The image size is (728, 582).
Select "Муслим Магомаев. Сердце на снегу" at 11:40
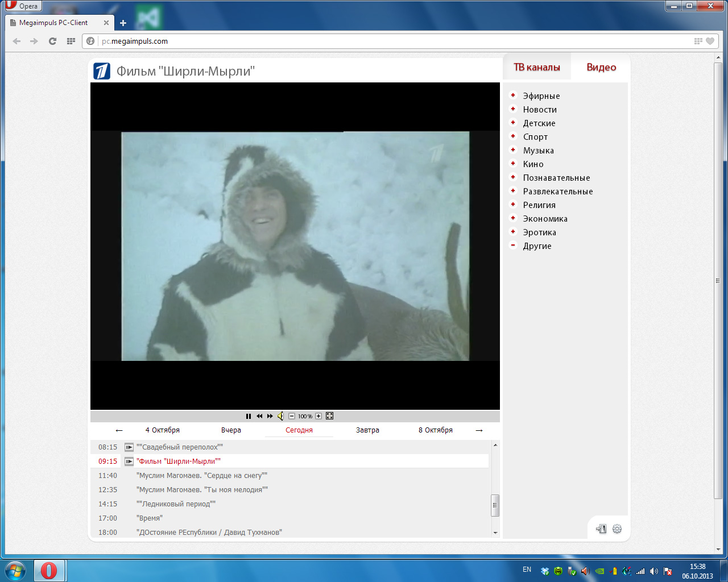[x=289, y=476]
